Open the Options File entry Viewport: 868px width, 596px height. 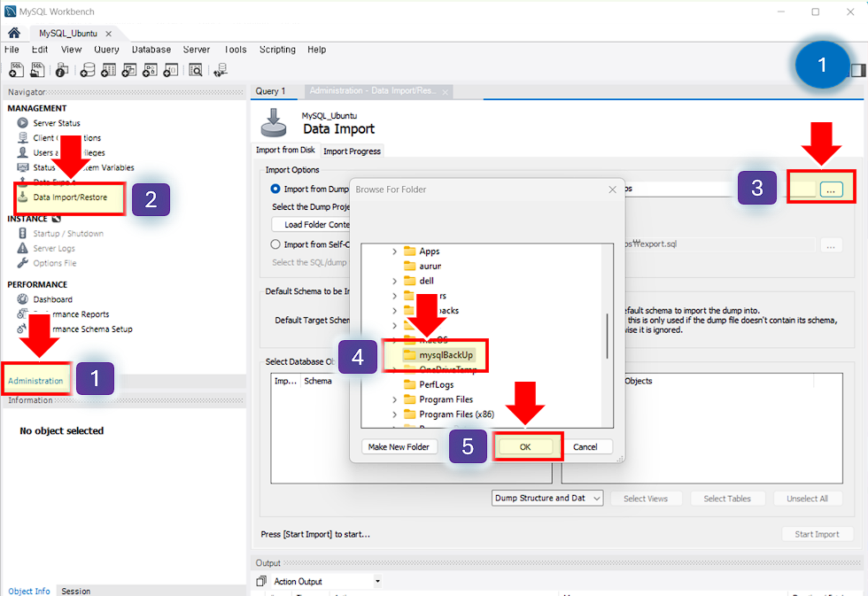tap(54, 263)
